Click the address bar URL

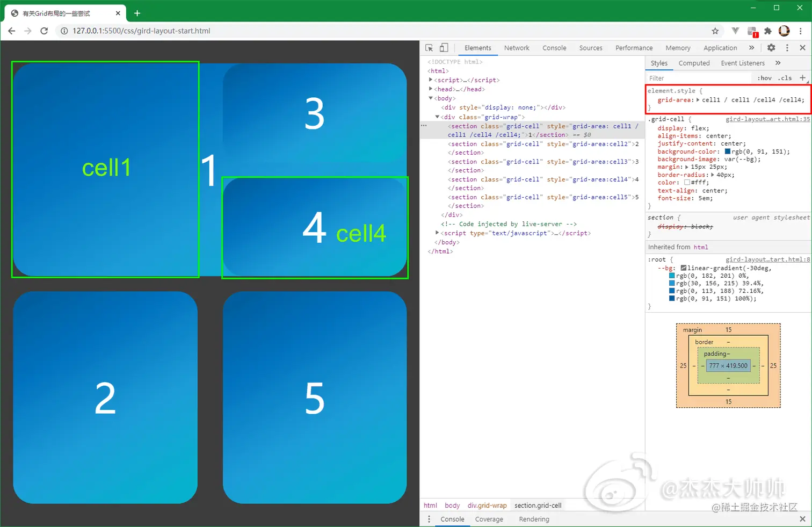(x=141, y=31)
